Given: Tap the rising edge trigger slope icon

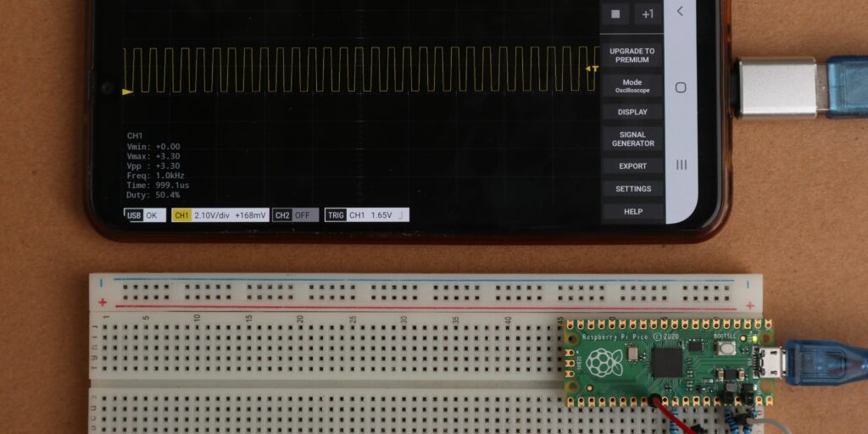Looking at the screenshot, I should (400, 215).
